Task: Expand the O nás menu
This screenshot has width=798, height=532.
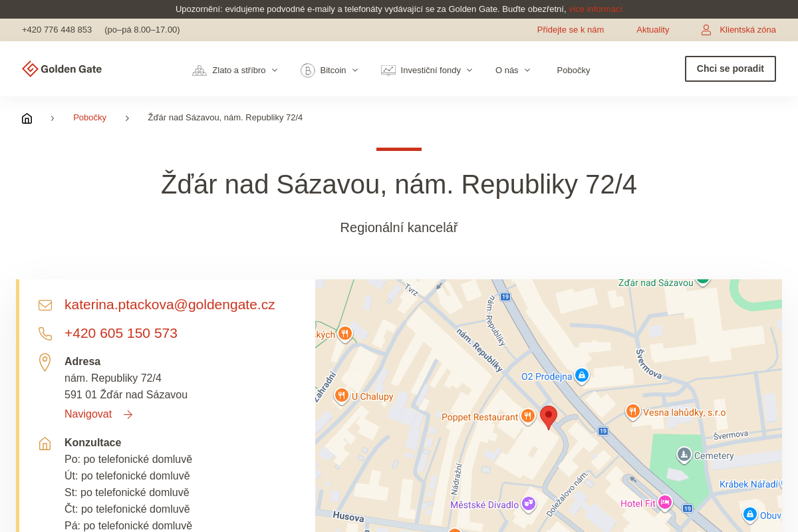Action: click(513, 70)
